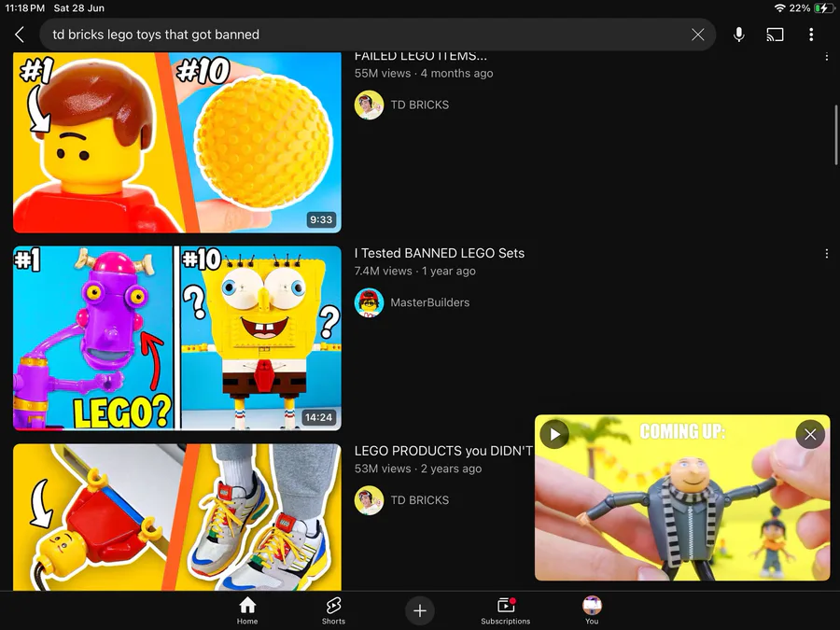Open the MasterBuilders channel avatar
The width and height of the screenshot is (840, 630).
(x=369, y=302)
